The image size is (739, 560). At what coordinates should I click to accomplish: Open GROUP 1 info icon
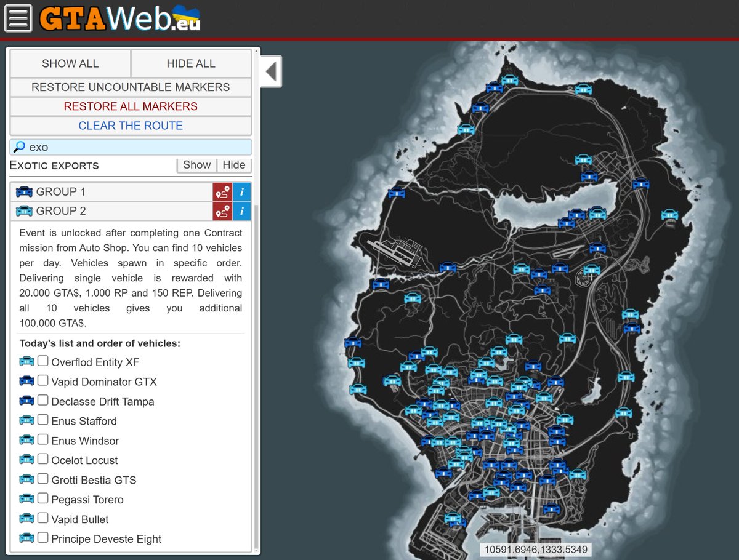[242, 191]
